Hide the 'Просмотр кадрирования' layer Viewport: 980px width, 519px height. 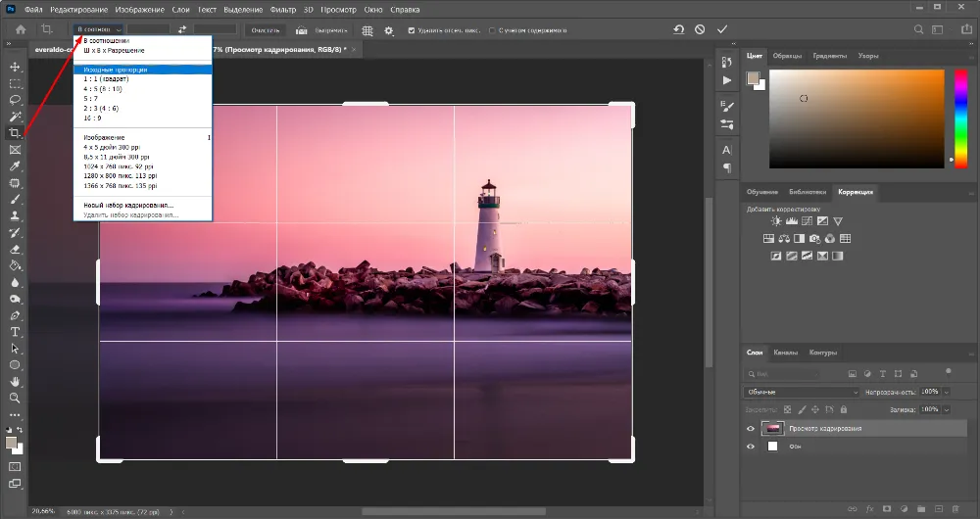click(x=752, y=429)
